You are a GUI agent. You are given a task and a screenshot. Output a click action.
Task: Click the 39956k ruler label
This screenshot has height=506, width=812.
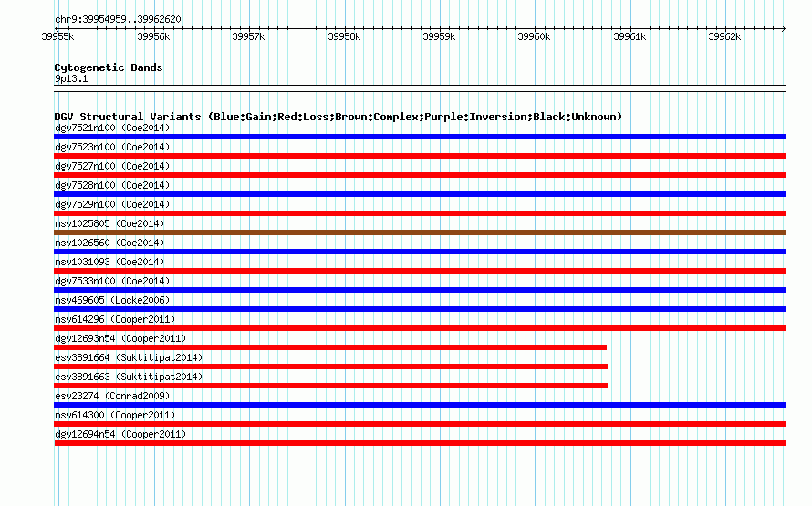(x=153, y=36)
